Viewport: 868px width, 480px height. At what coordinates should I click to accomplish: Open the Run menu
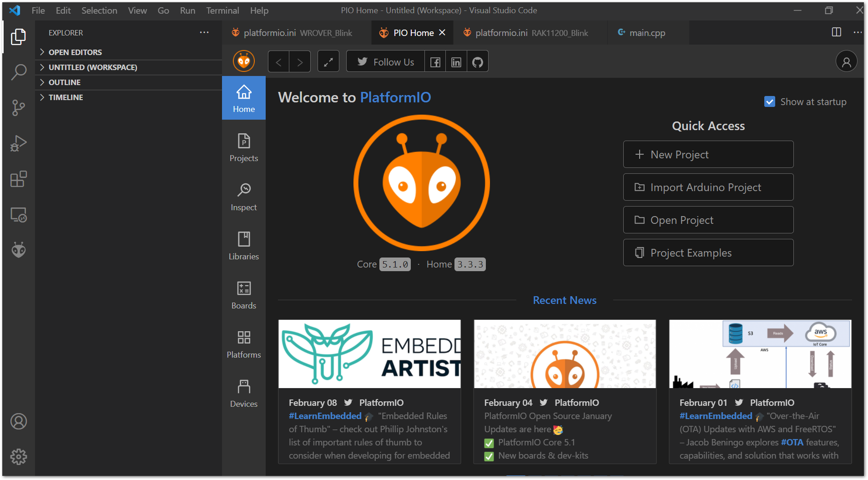coord(187,10)
